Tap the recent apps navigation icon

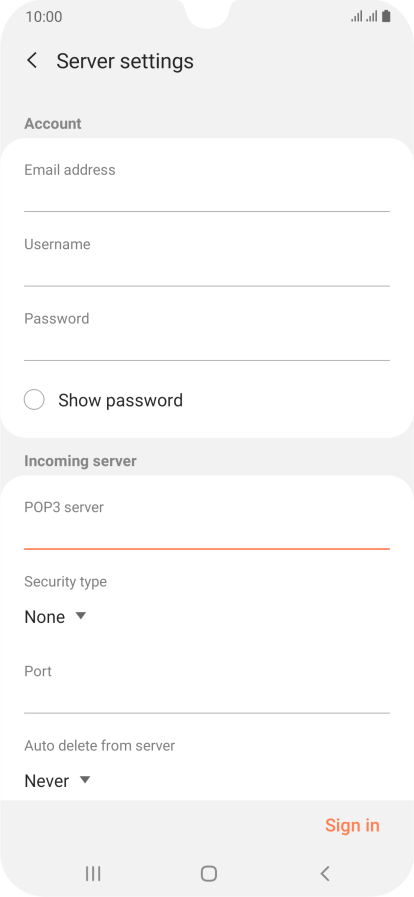[93, 873]
